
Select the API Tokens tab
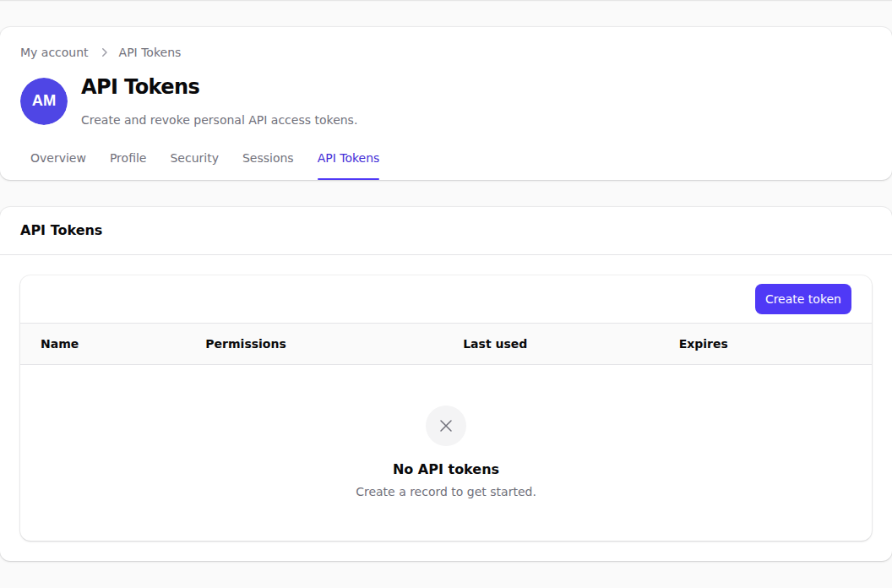(348, 158)
